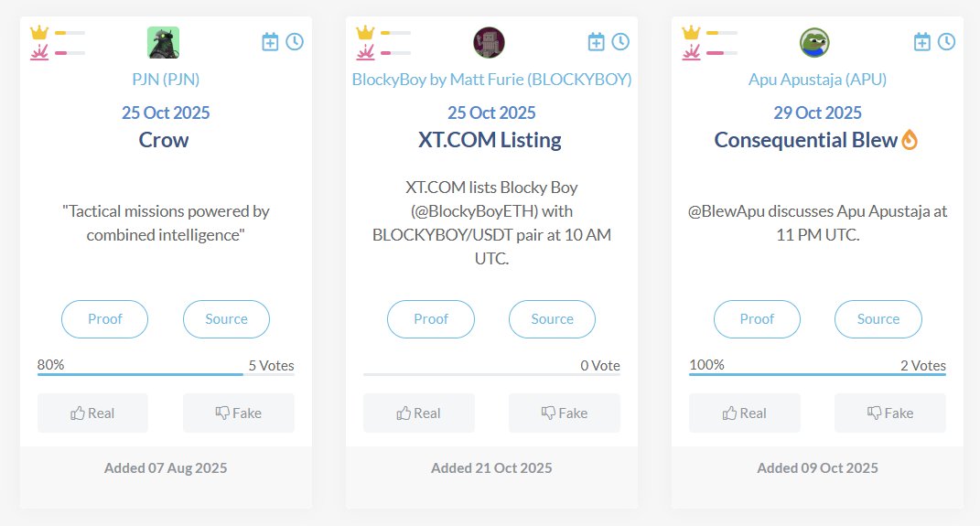Vote Fake on Consequential Blew event
Screen dimensions: 980x526
889,413
